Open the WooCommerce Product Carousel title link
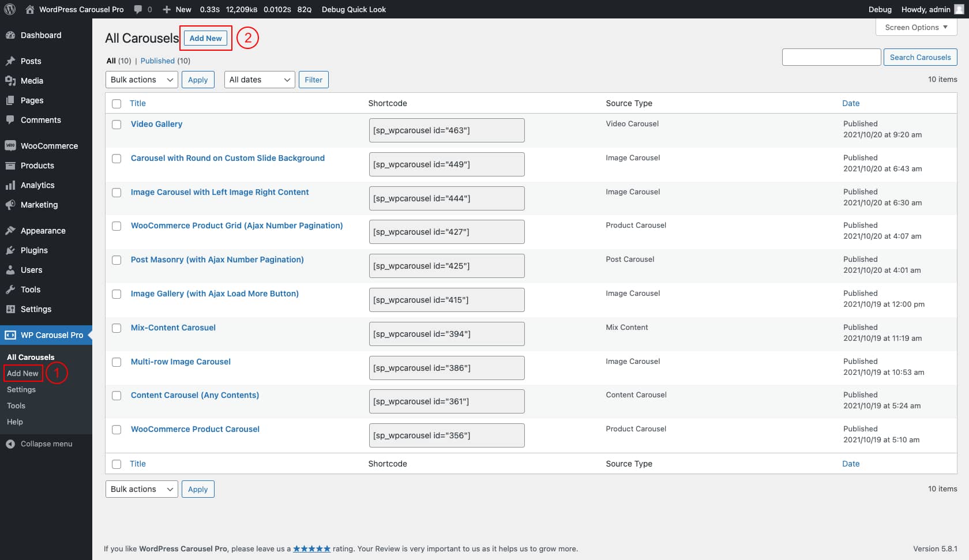 pos(195,429)
